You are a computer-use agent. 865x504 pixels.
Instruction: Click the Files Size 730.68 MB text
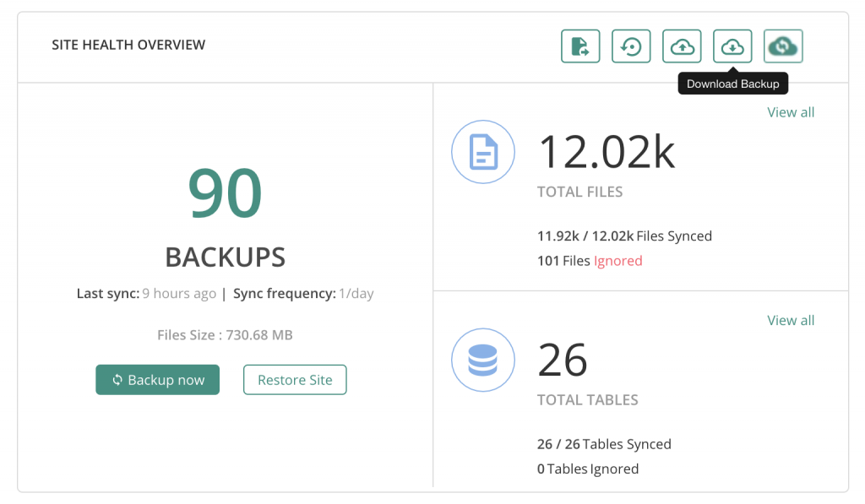point(225,334)
